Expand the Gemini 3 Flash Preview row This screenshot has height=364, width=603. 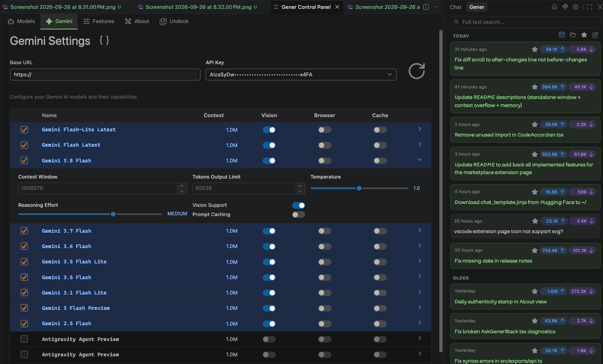(x=420, y=307)
